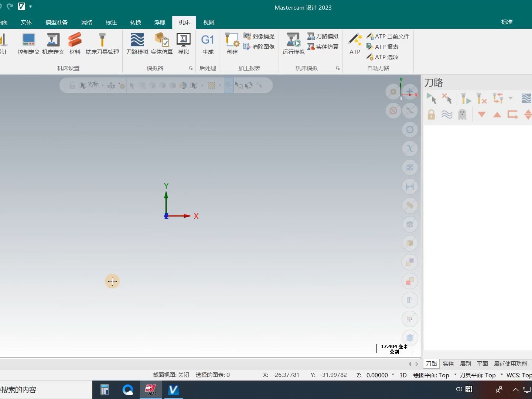Viewport: 532px width, 399px height.
Task: Toggle dimension quick mask button
Action: [410, 187]
